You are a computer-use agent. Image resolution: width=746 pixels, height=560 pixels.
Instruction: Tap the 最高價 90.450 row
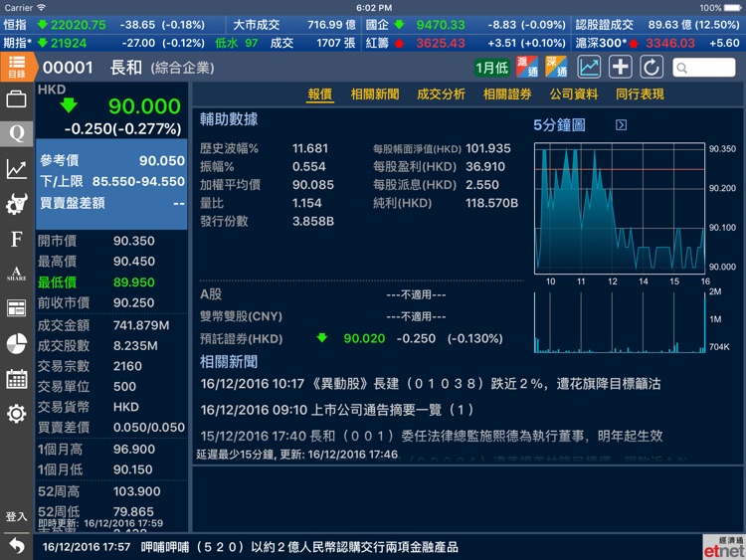click(111, 262)
